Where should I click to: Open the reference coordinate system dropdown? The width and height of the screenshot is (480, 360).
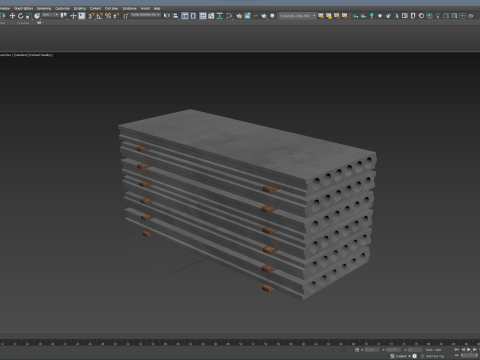click(x=50, y=15)
